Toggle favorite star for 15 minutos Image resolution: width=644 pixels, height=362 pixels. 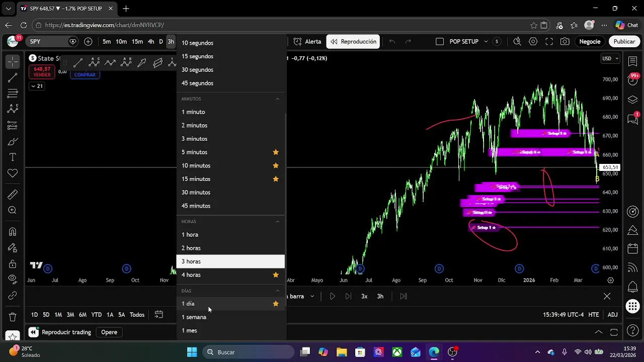[x=276, y=179]
